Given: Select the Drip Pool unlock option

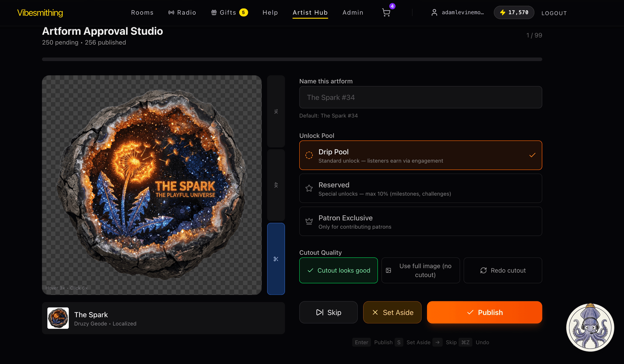Looking at the screenshot, I should pos(421,155).
